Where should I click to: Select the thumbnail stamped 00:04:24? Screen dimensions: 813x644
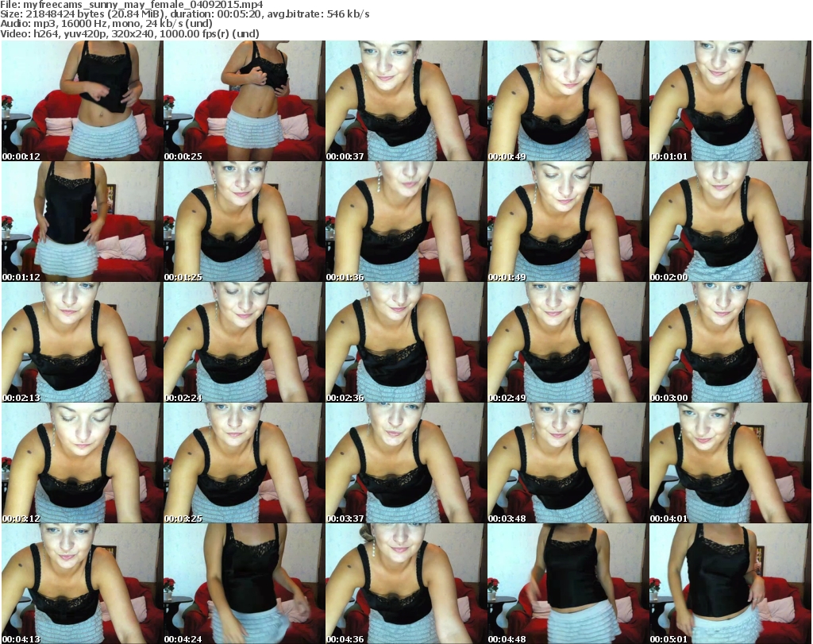(244, 584)
